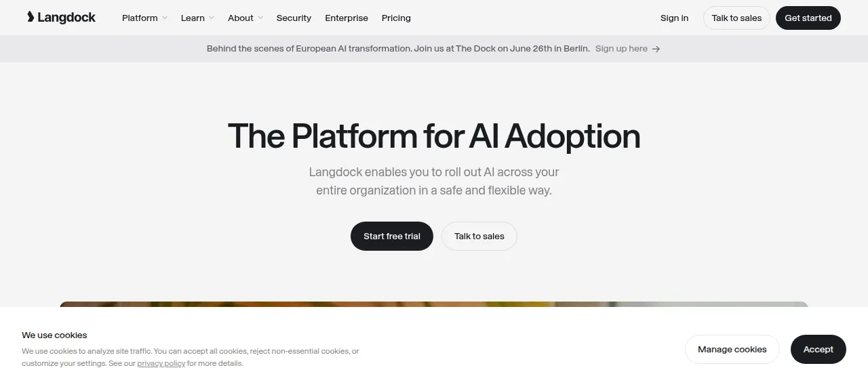Click the Start free trial button
This screenshot has height=391, width=868.
[x=392, y=236]
